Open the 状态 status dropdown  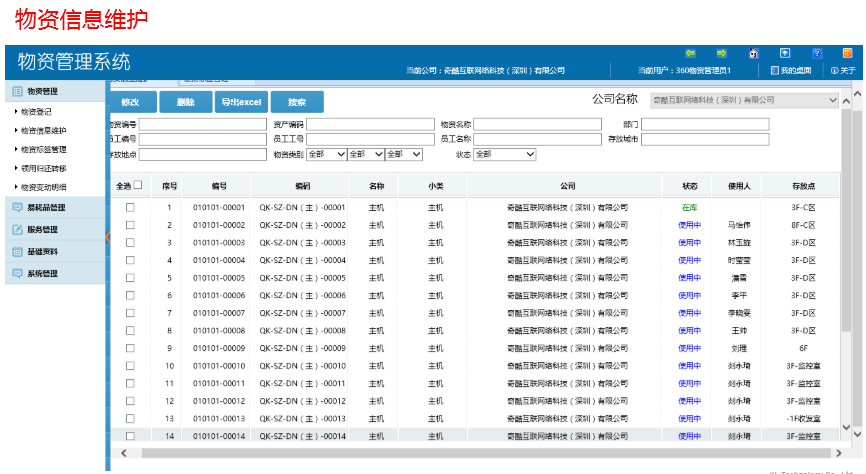click(x=505, y=154)
